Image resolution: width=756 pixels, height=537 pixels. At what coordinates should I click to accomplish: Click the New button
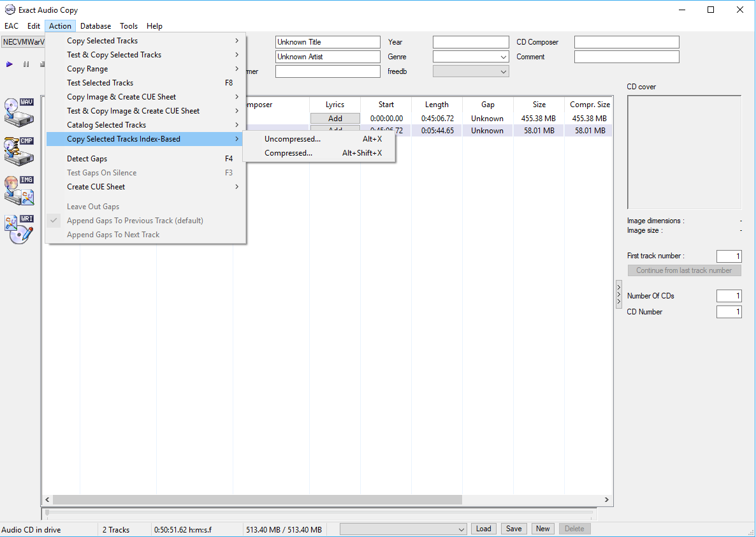tap(543, 529)
